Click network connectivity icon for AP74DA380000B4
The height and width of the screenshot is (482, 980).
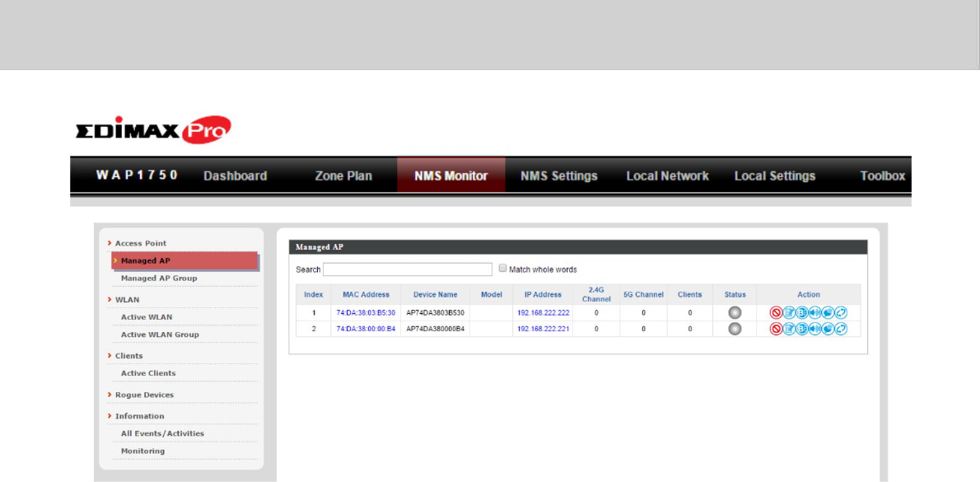pyautogui.click(x=828, y=329)
